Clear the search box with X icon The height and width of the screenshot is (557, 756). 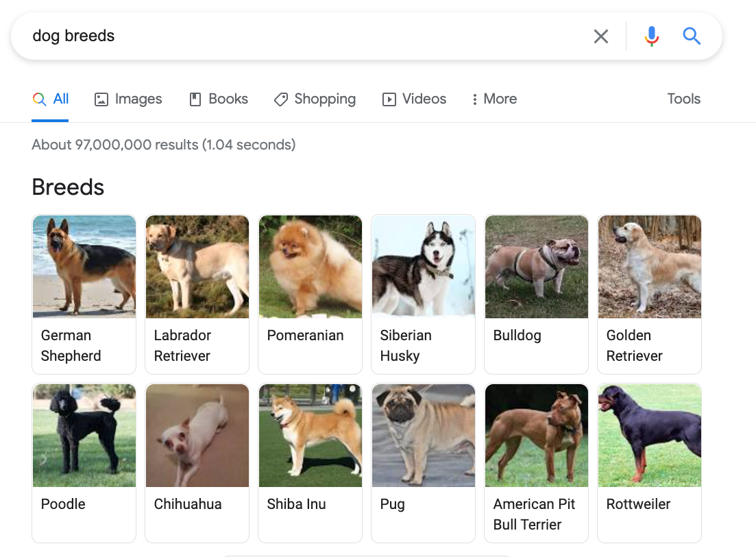click(x=600, y=36)
